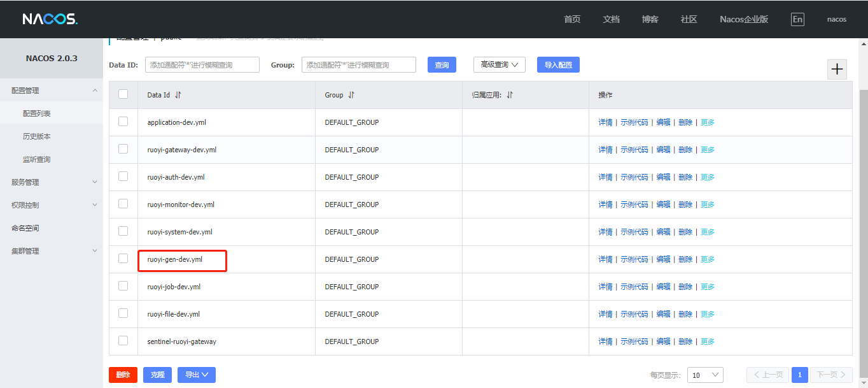Click the nacos user name at top right
The image size is (868, 388).
click(x=837, y=19)
